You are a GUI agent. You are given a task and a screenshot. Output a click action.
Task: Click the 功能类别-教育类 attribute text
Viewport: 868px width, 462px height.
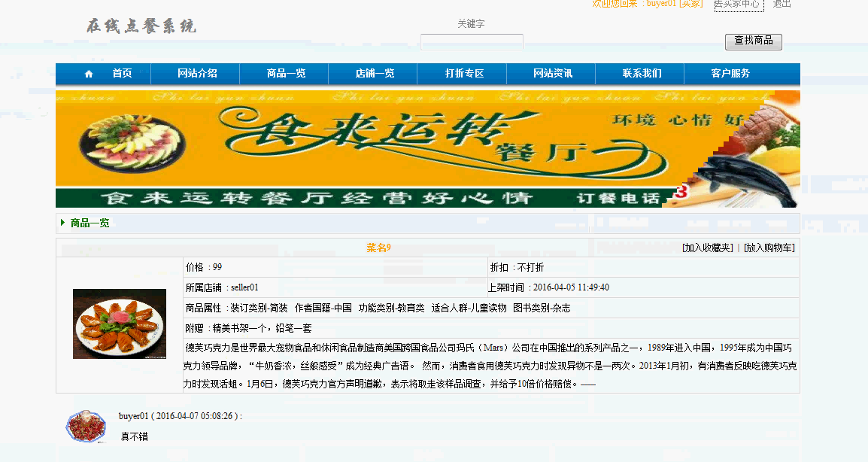click(x=391, y=308)
